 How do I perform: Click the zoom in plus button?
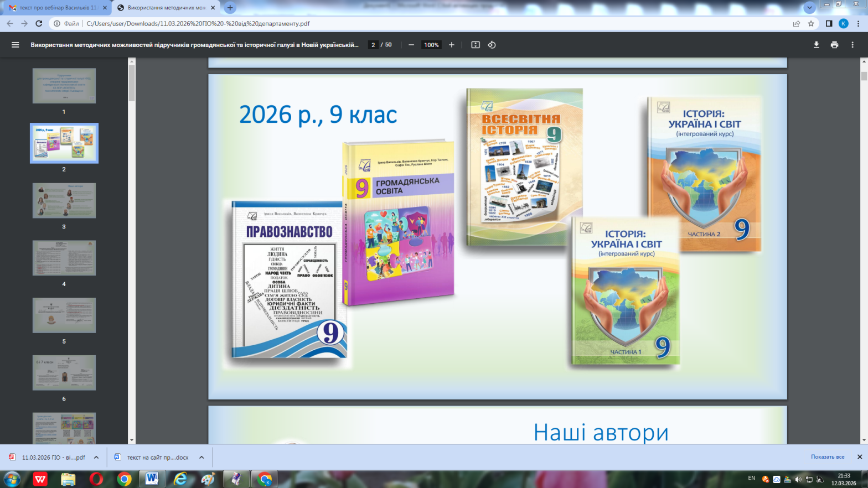(x=452, y=45)
